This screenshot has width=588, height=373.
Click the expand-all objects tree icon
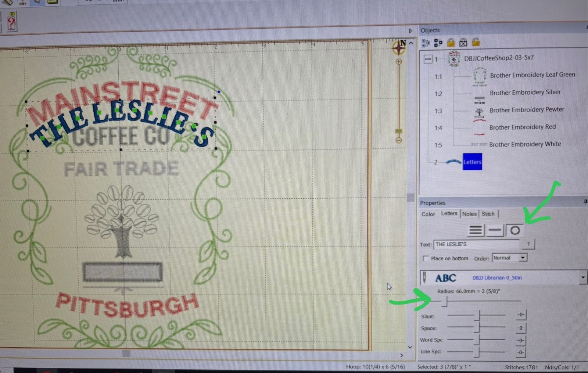(x=426, y=43)
